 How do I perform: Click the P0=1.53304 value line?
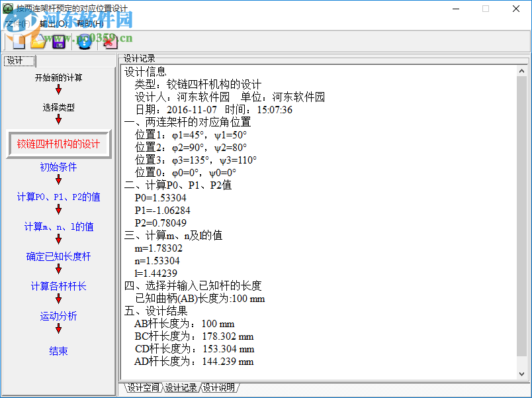pos(161,197)
